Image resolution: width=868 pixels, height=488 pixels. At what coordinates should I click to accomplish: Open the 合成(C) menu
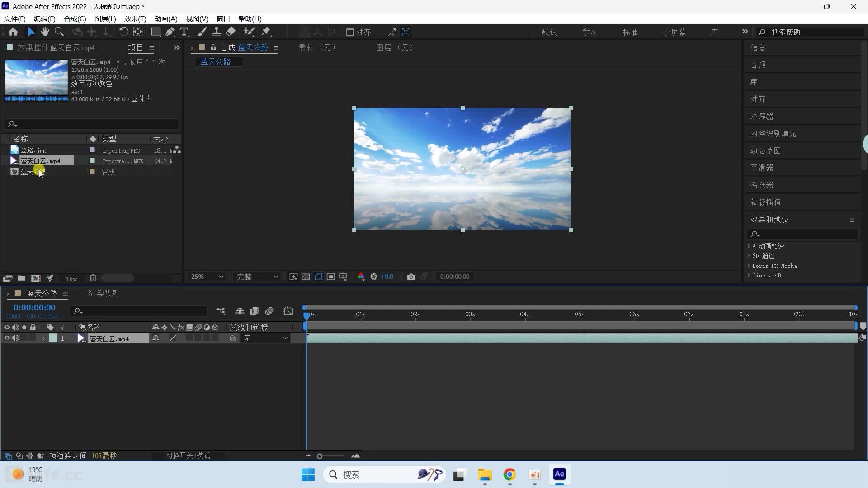click(x=75, y=19)
